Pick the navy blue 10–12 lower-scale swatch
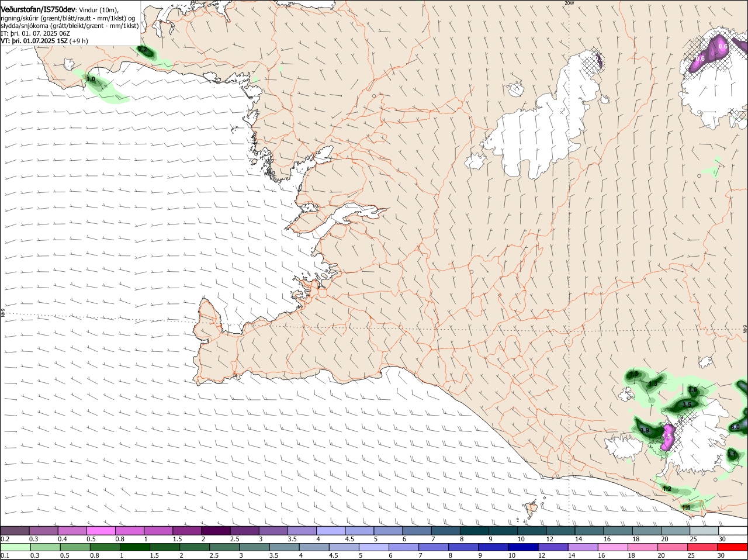 pyautogui.click(x=522, y=547)
